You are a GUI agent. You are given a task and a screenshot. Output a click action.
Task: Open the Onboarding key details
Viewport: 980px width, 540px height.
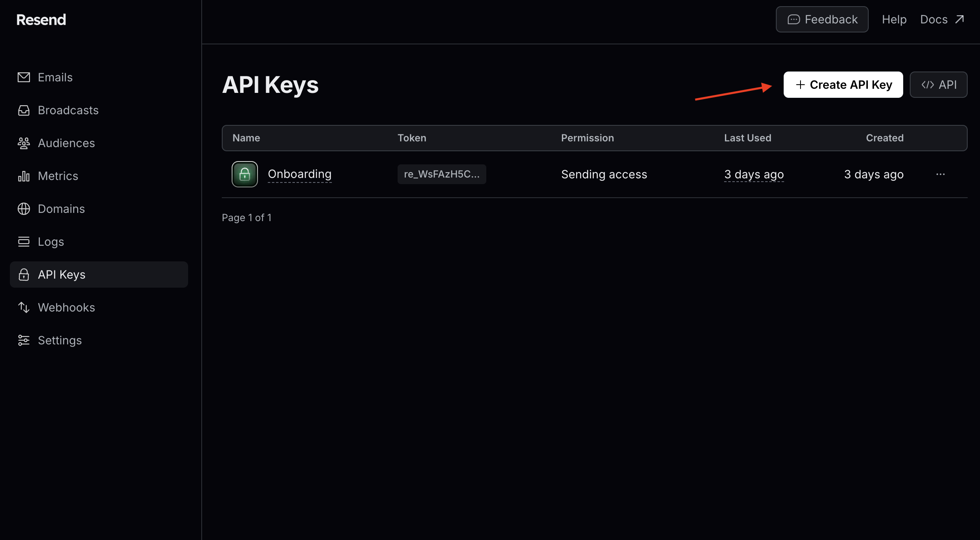299,174
